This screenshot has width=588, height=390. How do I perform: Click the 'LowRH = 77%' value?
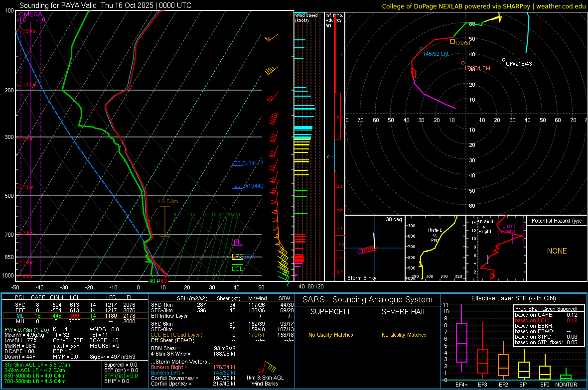pos(20,341)
